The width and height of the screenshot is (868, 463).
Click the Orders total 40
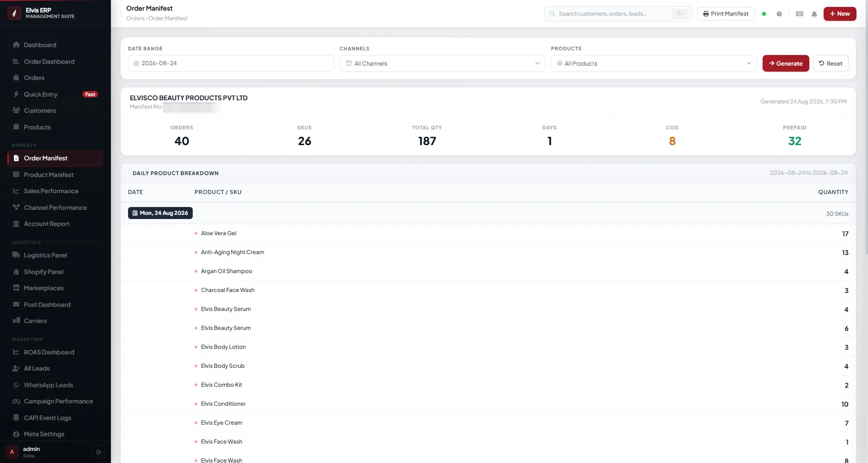point(182,141)
